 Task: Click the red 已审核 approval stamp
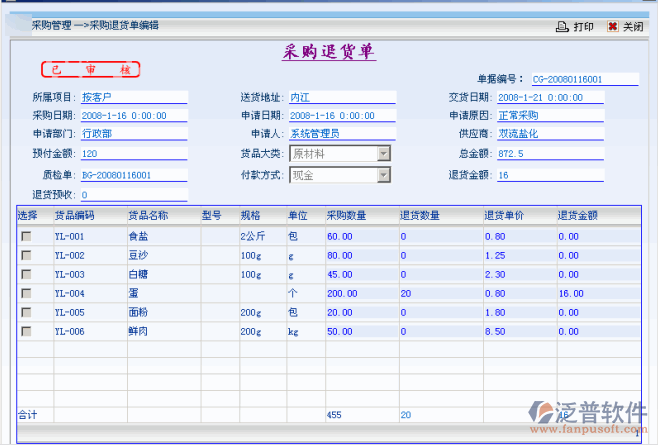click(90, 70)
